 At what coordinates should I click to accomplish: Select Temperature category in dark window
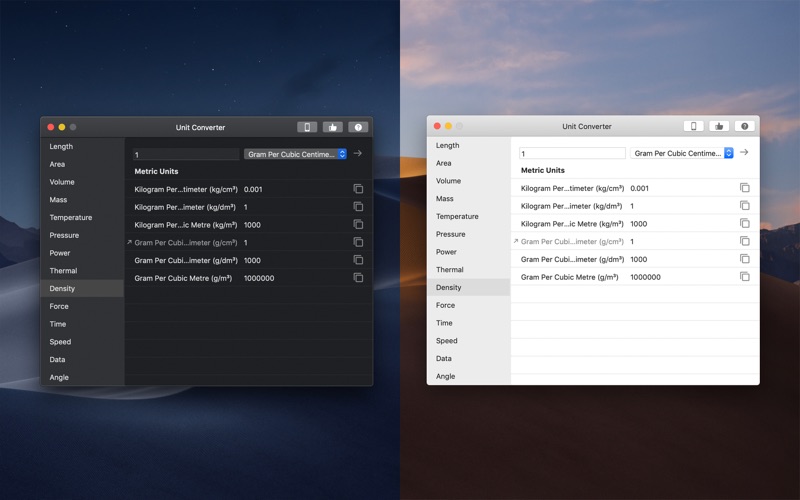coord(82,217)
